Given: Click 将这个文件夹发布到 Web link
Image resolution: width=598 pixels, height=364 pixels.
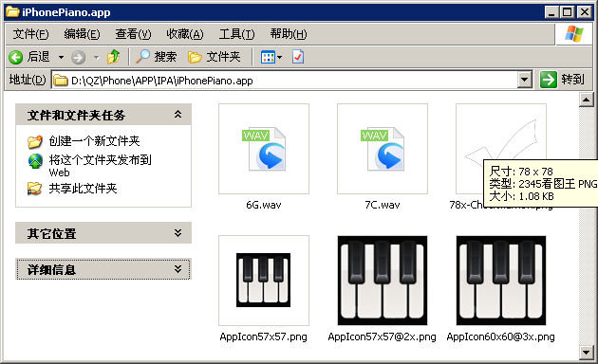Looking at the screenshot, I should click(100, 166).
